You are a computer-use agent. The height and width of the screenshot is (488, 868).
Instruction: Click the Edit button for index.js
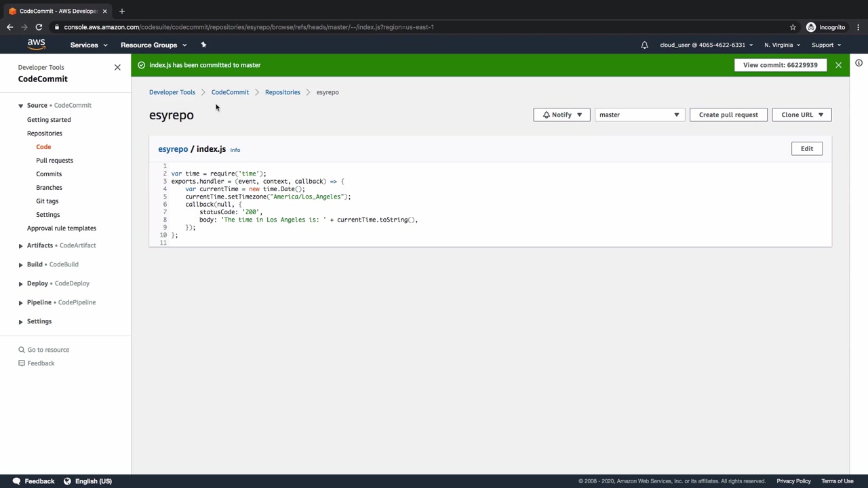point(807,148)
